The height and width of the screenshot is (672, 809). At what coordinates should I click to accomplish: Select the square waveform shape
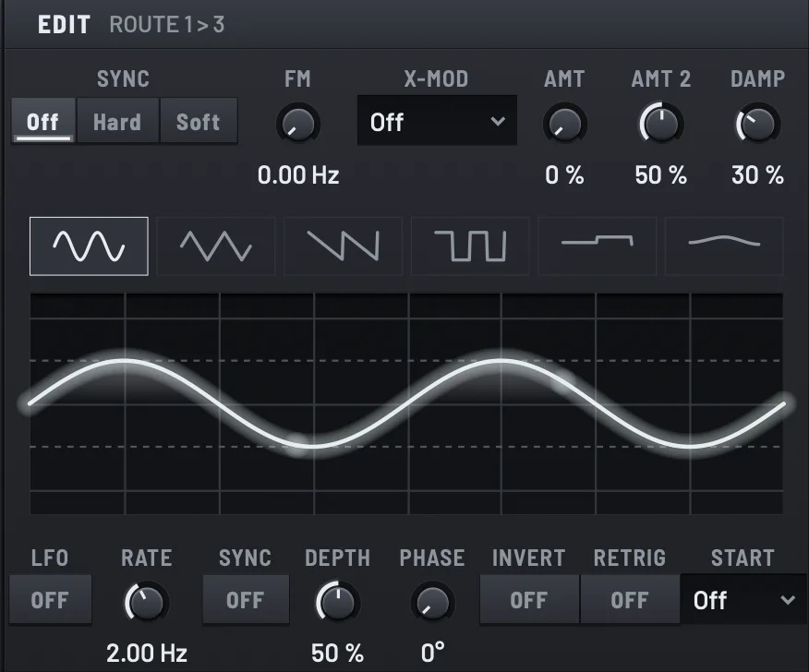(x=470, y=246)
